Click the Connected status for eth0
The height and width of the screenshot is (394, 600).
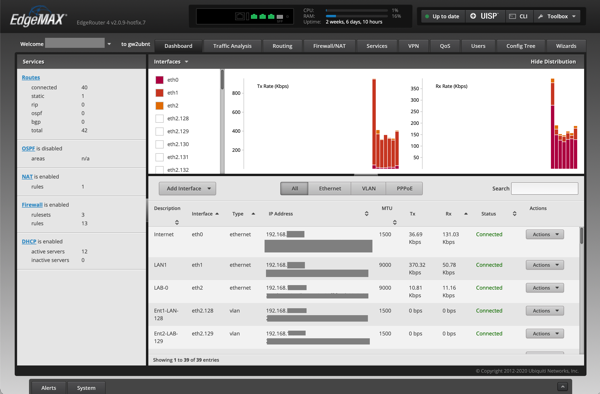click(x=489, y=234)
